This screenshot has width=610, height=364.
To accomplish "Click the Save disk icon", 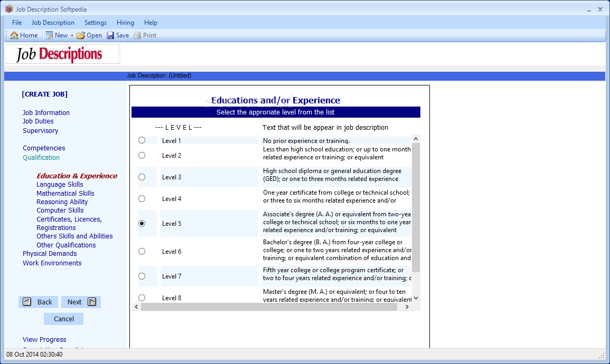I will [110, 35].
